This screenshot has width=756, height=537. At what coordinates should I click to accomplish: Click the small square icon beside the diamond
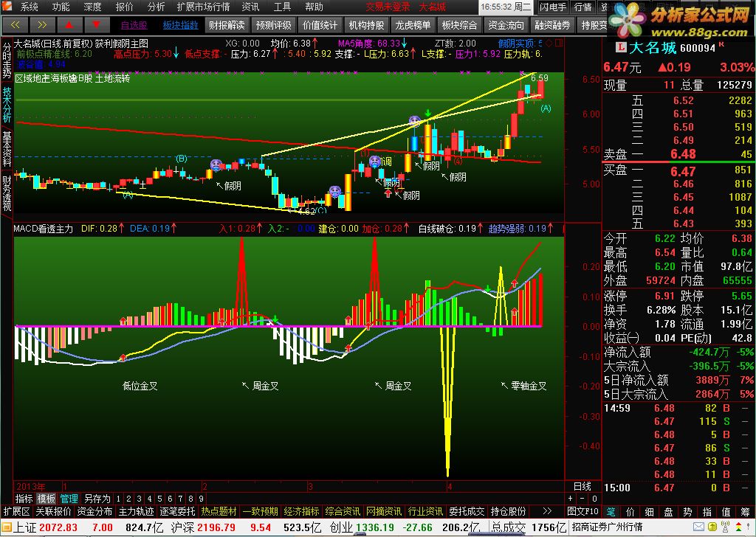[559, 44]
